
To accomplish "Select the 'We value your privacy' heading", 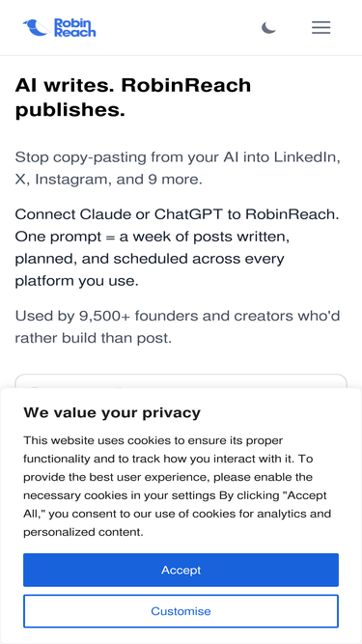I will click(112, 412).
